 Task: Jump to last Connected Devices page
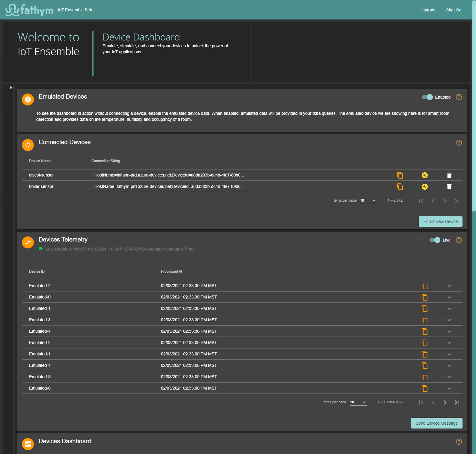(x=457, y=201)
